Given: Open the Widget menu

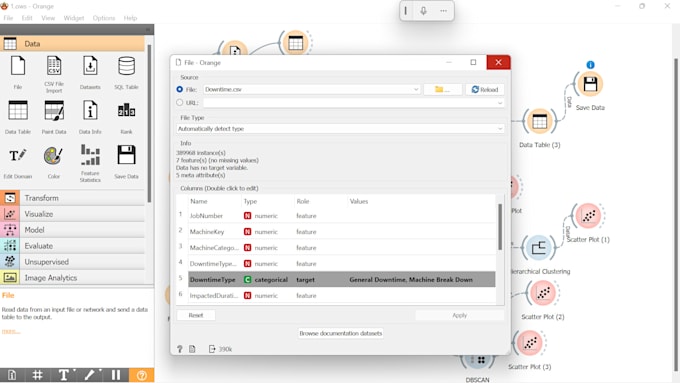Looking at the screenshot, I should [74, 18].
